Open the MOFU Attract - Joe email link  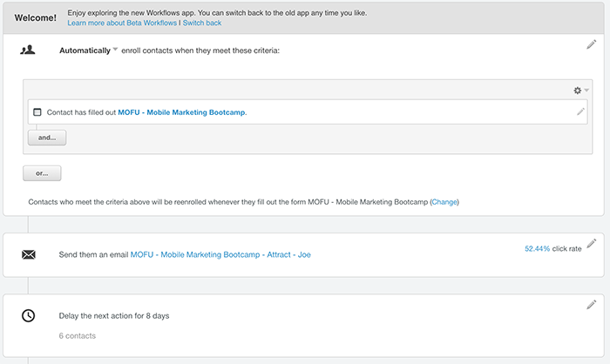(220, 255)
